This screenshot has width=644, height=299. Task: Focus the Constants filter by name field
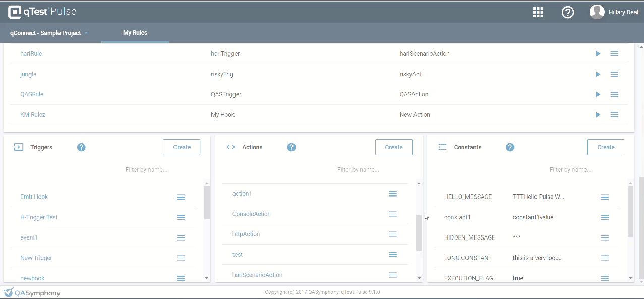[570, 170]
